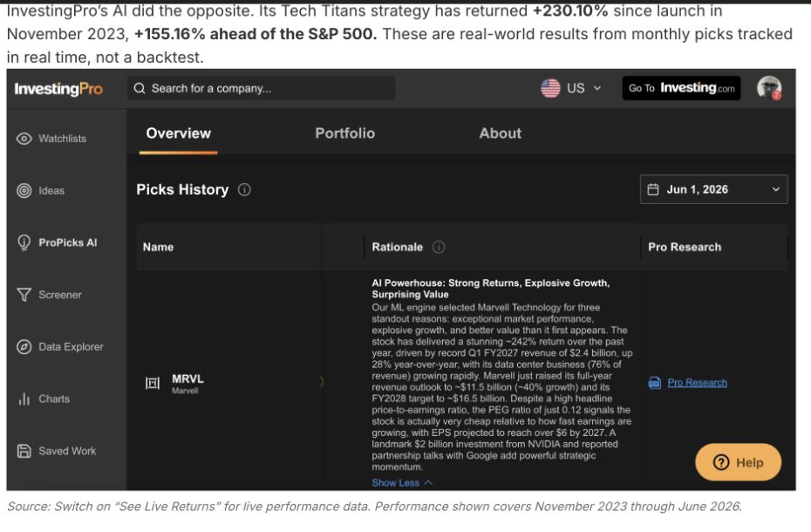The image size is (811, 532).
Task: Click the Name column header
Action: point(158,248)
